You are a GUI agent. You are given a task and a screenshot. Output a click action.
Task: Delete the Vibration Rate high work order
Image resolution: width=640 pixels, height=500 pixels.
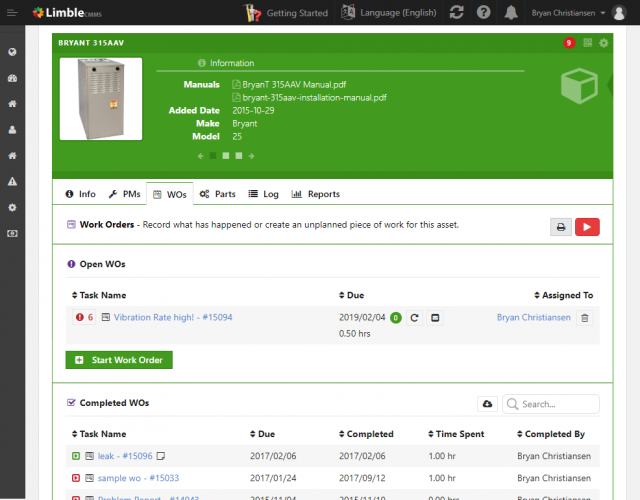tap(585, 318)
